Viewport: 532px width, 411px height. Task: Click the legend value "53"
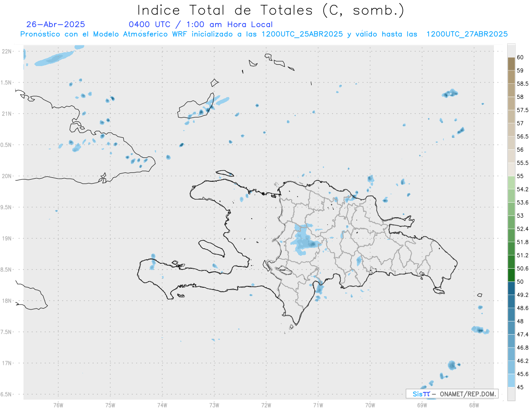[x=520, y=215]
